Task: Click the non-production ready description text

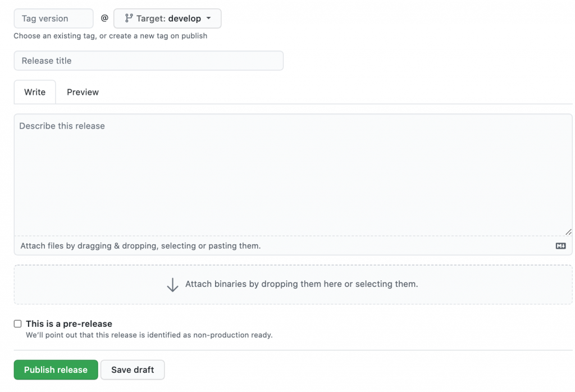Action: point(149,335)
